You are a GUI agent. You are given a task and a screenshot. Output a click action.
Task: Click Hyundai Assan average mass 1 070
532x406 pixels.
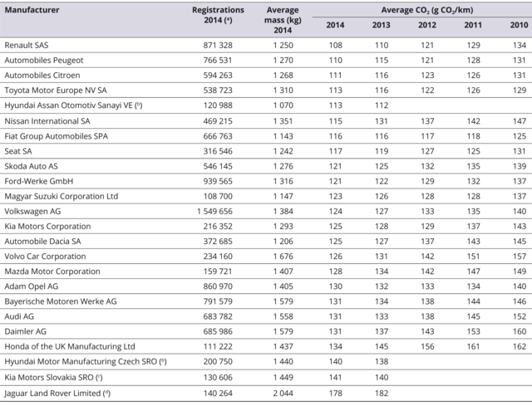click(x=283, y=105)
